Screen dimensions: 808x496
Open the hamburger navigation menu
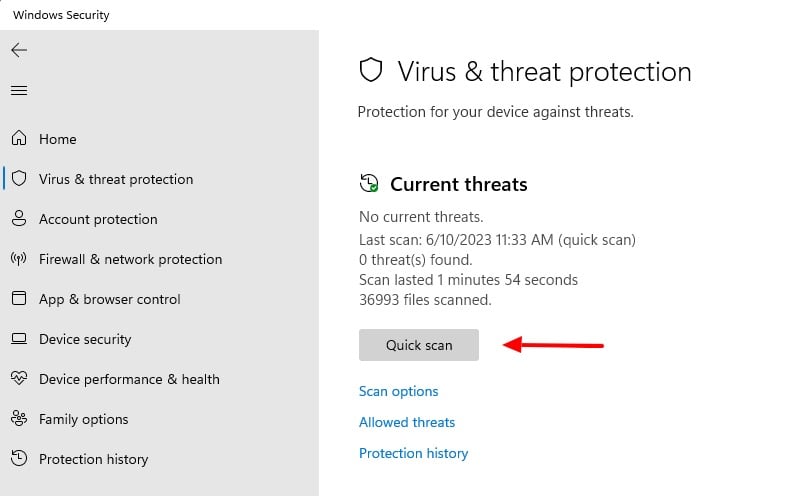pyautogui.click(x=19, y=91)
